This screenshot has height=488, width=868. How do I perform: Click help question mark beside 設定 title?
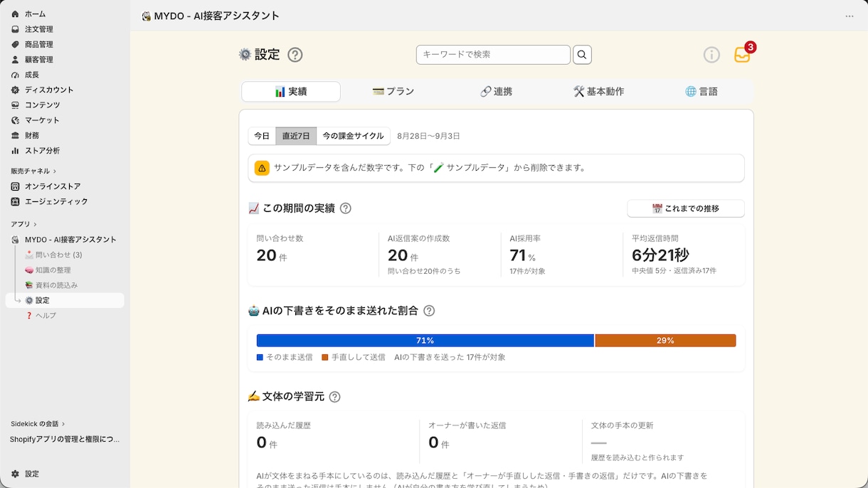pyautogui.click(x=295, y=55)
